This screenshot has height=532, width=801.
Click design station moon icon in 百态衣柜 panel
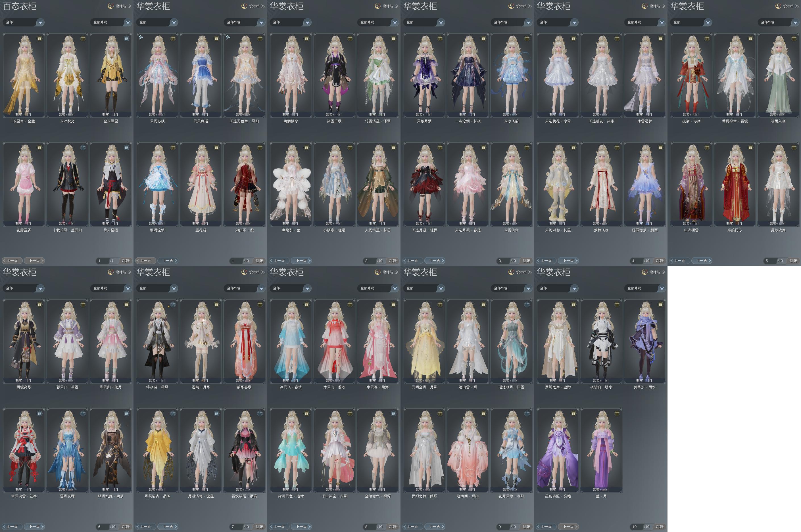coord(111,6)
